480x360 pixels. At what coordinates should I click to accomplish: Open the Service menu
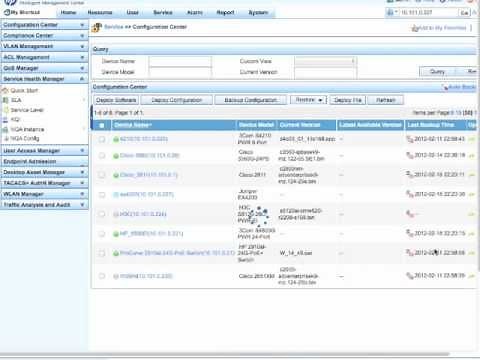163,13
